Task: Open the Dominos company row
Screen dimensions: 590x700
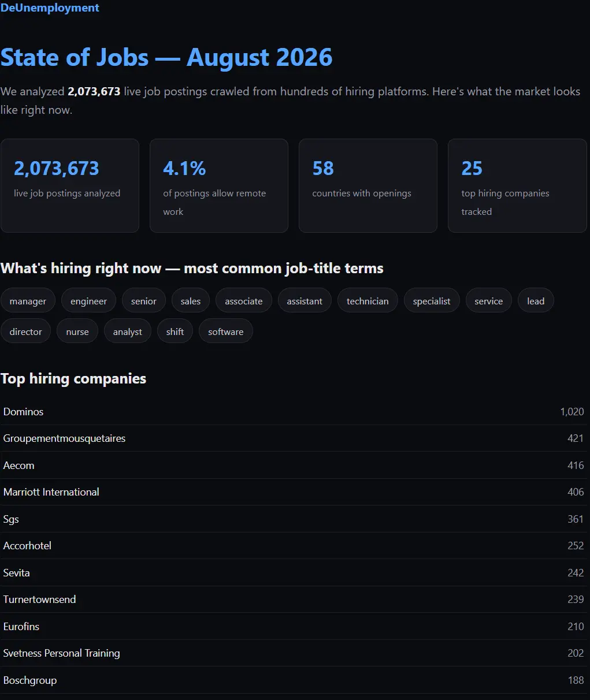Action: [x=294, y=412]
